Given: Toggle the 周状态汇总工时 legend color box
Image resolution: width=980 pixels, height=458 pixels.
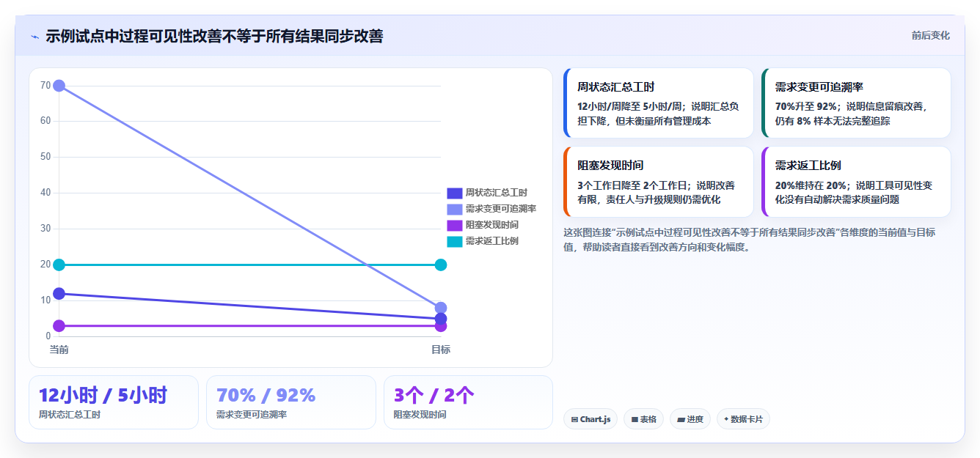Looking at the screenshot, I should pos(455,193).
